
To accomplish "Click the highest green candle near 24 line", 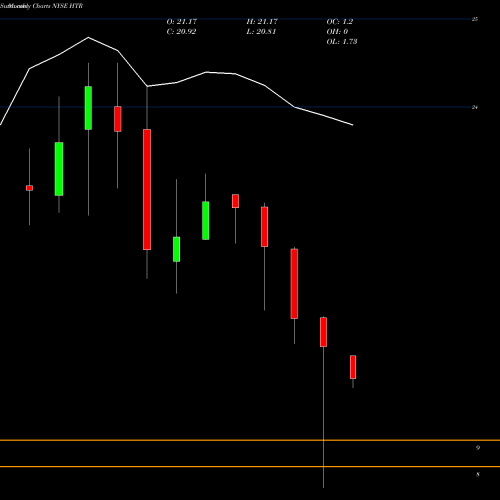I will click(88, 108).
